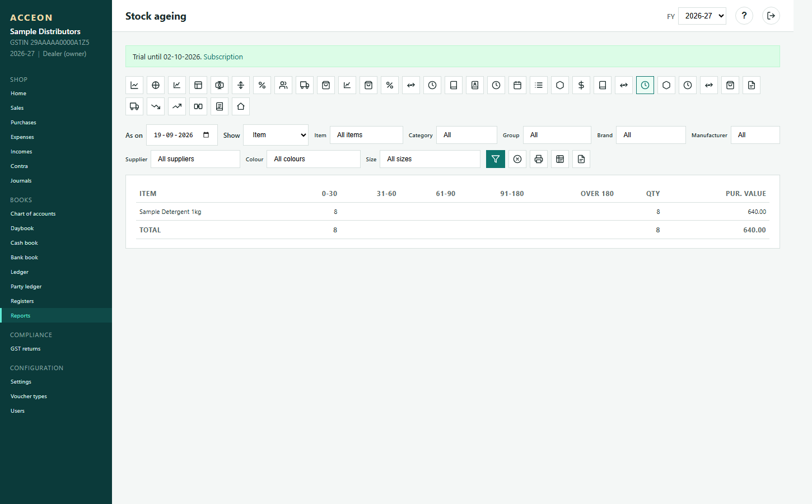Open help with the question mark button
Viewport: 812px width, 504px height.
tap(744, 16)
